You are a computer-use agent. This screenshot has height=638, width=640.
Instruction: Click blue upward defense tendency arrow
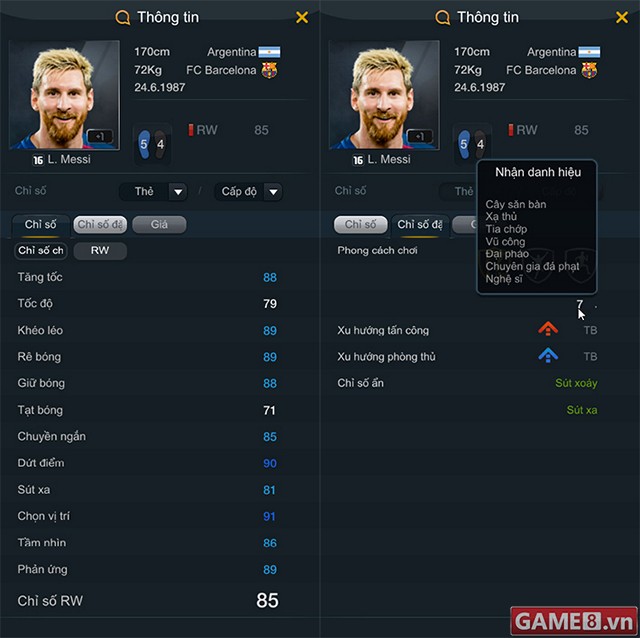tap(548, 355)
